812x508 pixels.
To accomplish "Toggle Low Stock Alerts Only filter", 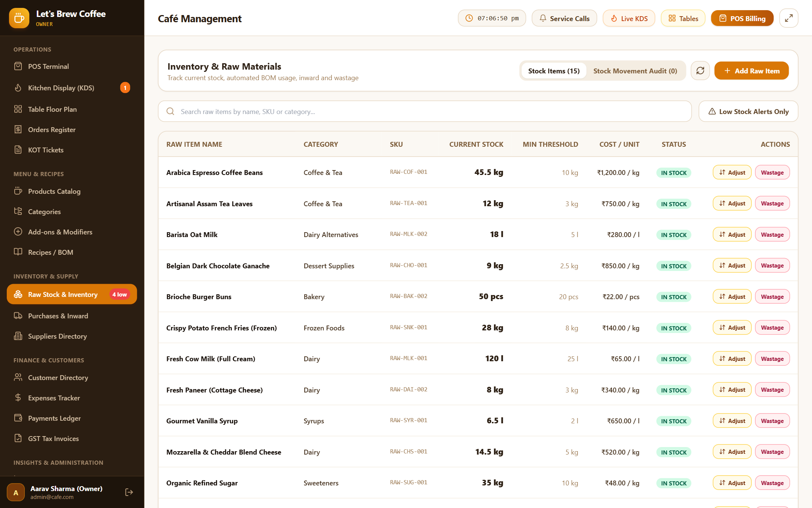I will coord(748,111).
